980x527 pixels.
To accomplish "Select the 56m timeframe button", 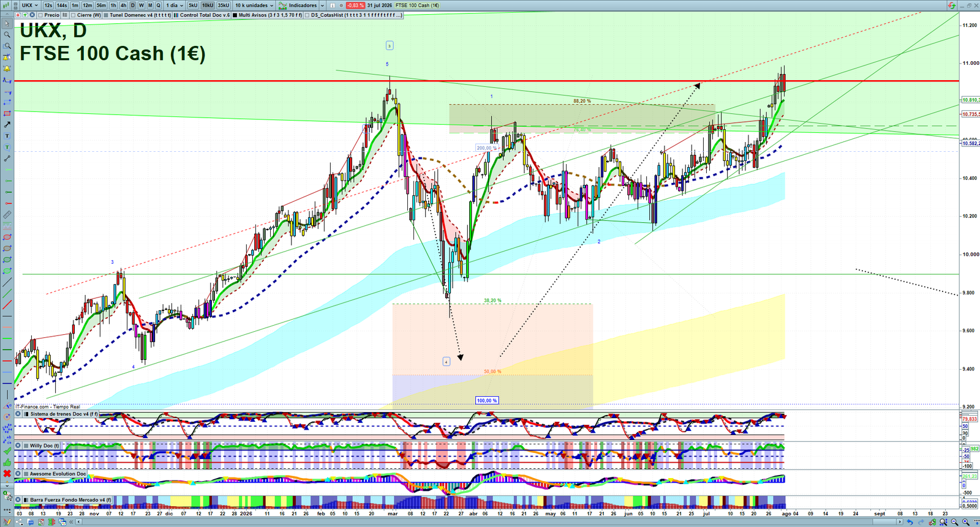I will 101,6.
